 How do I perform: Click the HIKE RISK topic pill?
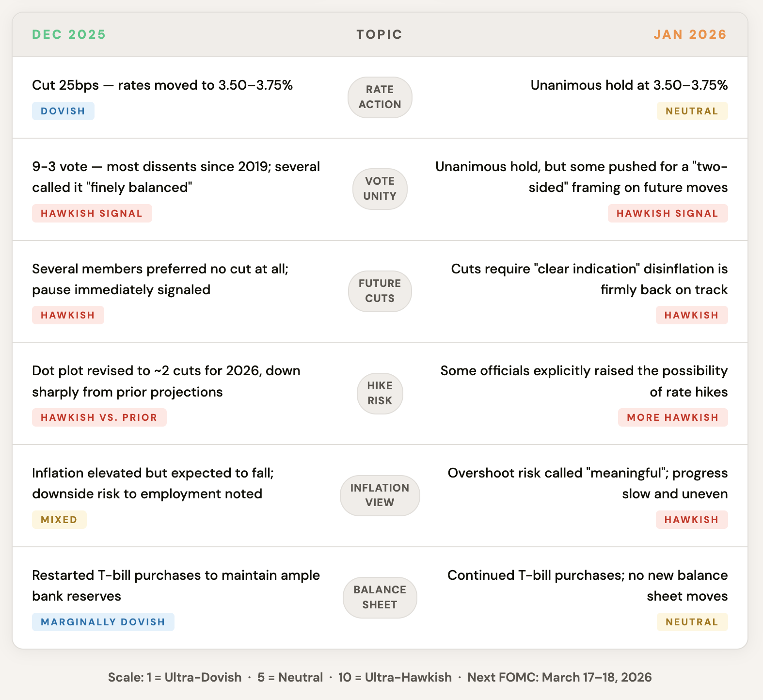(x=380, y=393)
